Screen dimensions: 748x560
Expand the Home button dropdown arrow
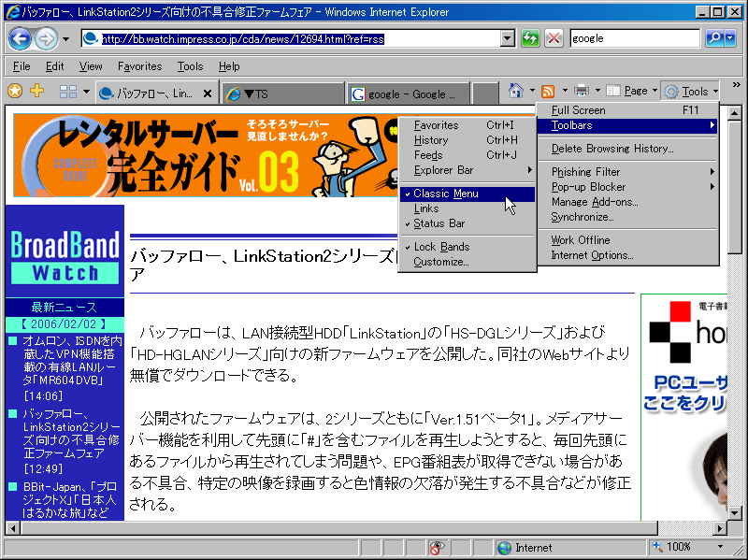(532, 90)
